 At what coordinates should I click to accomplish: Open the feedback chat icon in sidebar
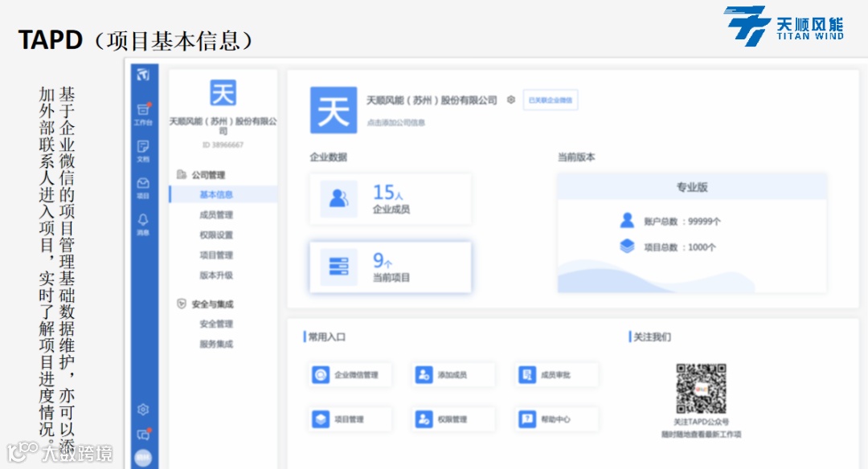tap(143, 434)
